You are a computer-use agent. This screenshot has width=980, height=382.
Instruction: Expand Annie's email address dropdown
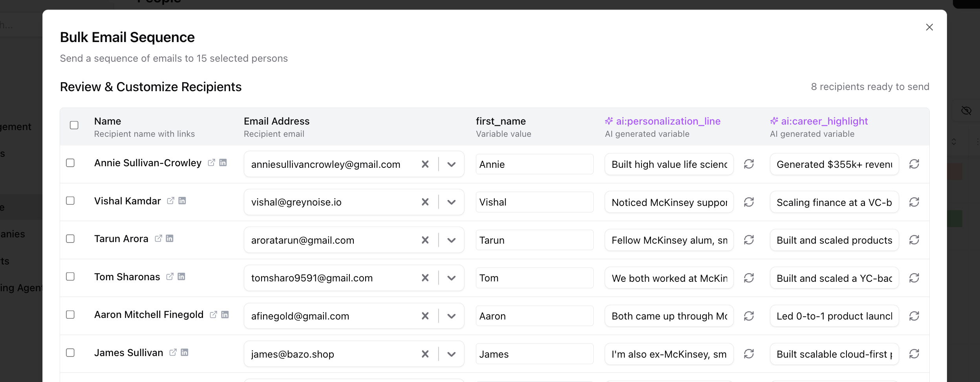tap(452, 164)
